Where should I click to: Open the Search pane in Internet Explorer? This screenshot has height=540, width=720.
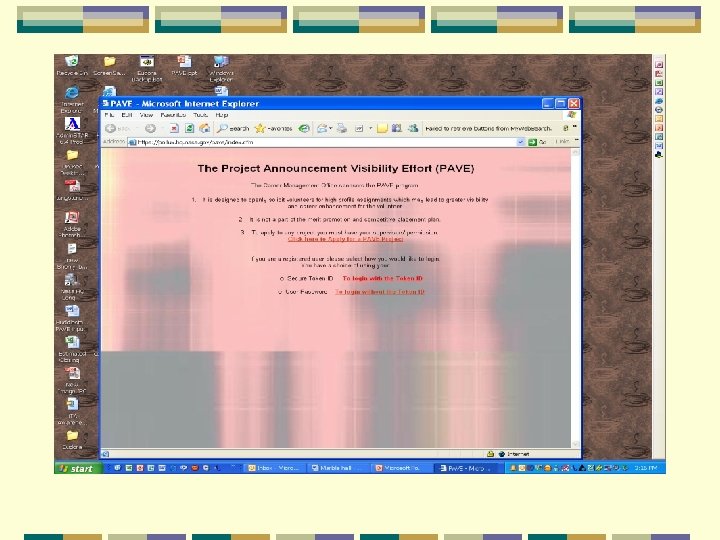[x=233, y=129]
